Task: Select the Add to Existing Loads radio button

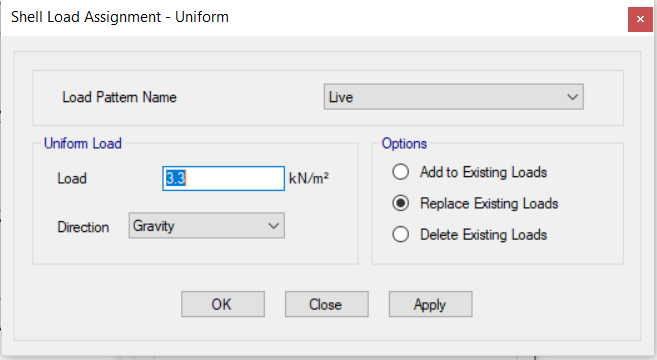Action: pos(401,172)
